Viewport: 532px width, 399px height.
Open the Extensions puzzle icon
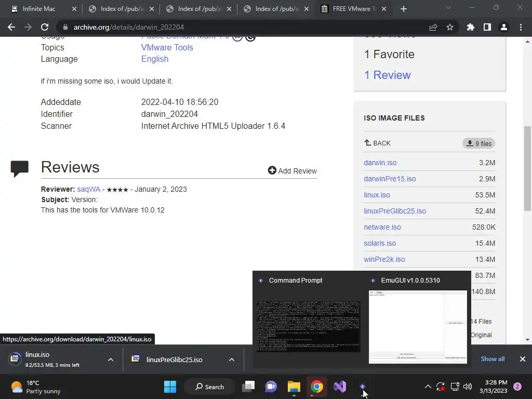471,27
